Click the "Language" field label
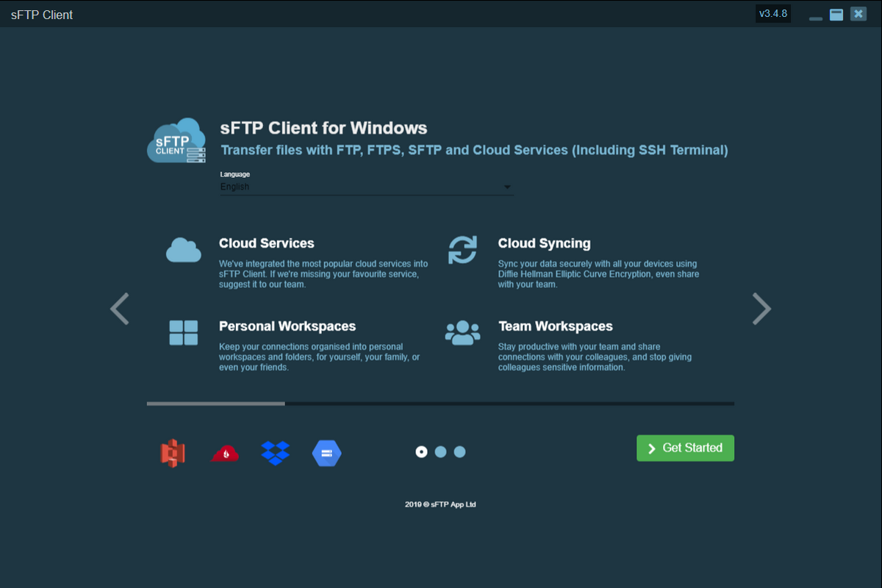 coord(235,174)
